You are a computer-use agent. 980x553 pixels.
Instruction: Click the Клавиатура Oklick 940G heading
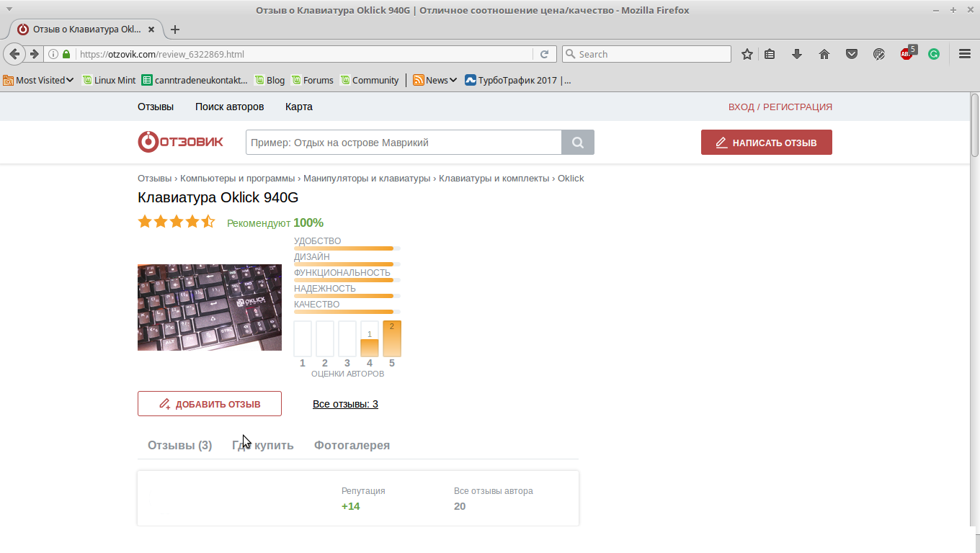[218, 197]
